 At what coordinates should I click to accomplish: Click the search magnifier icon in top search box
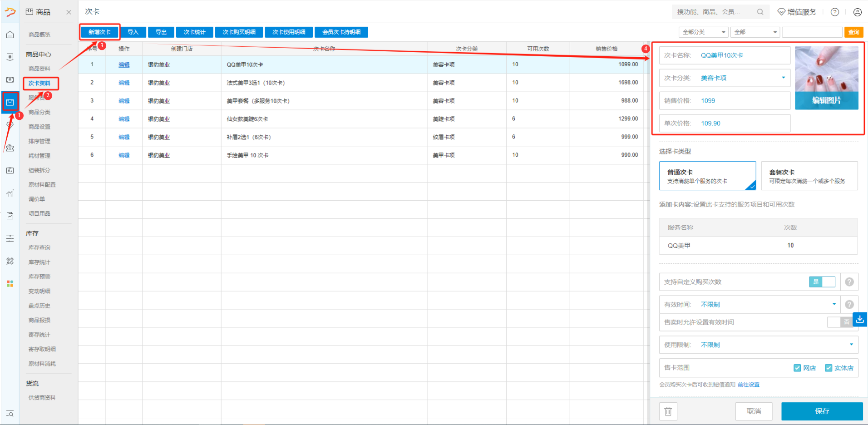click(760, 12)
